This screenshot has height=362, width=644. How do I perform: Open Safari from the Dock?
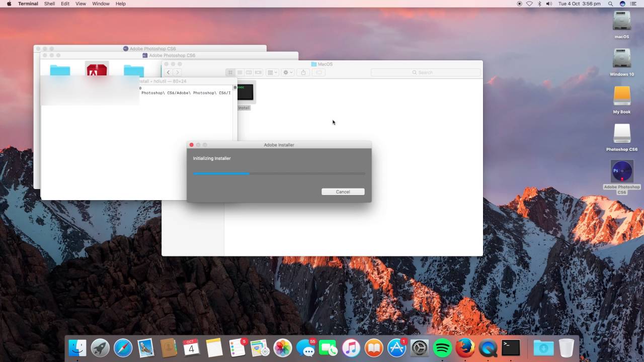(123, 348)
